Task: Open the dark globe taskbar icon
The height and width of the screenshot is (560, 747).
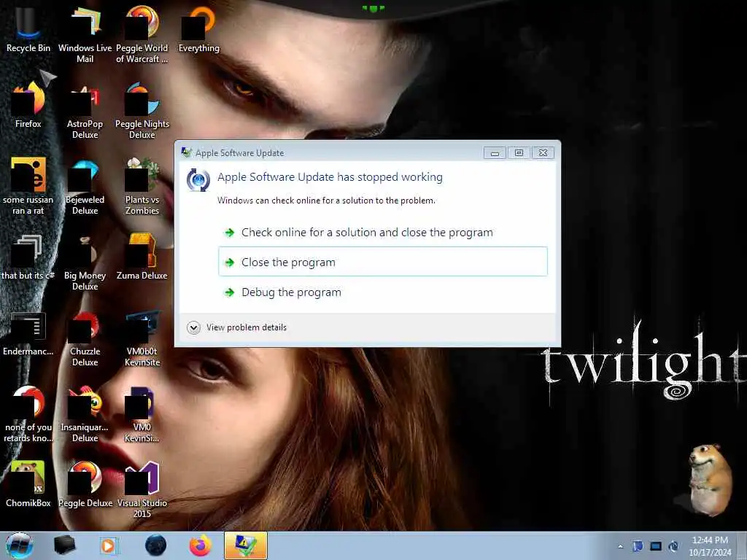Action: coord(155,545)
